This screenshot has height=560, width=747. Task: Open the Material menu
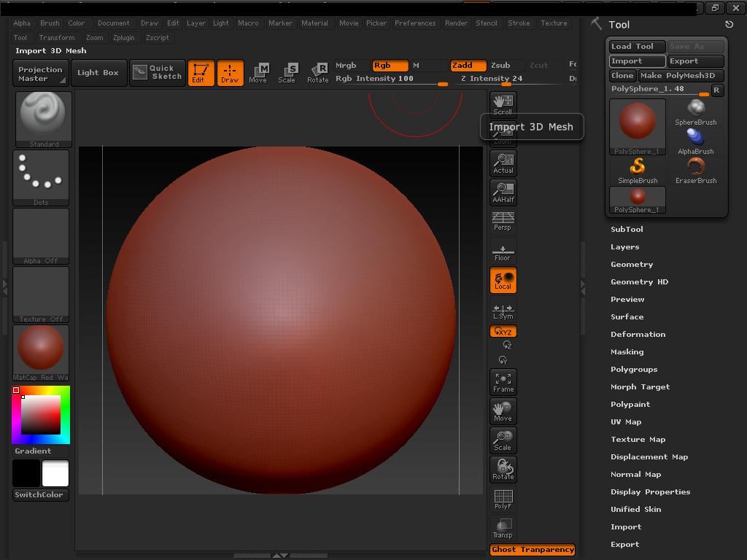(315, 23)
